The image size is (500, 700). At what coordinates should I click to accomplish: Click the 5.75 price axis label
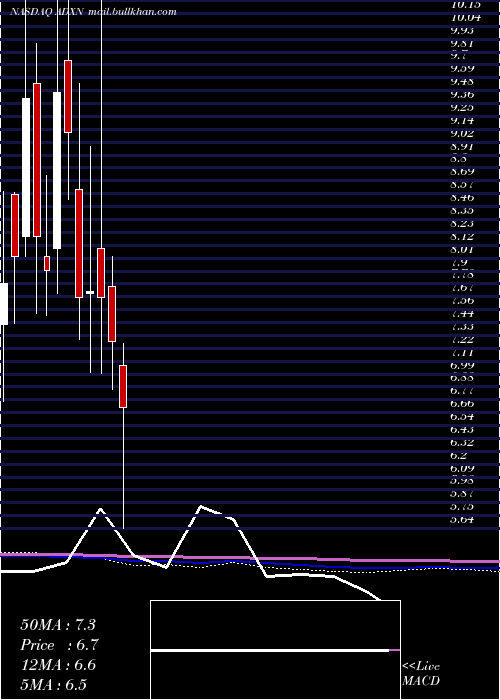[x=462, y=507]
